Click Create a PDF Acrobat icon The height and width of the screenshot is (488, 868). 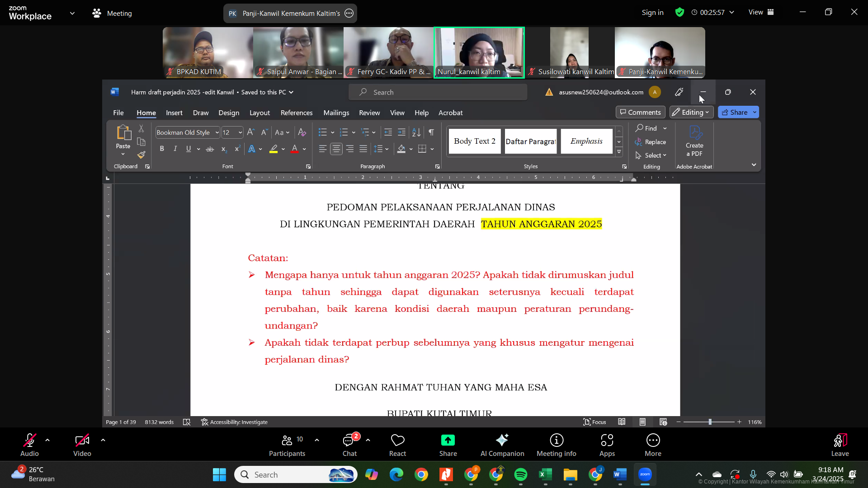(694, 141)
